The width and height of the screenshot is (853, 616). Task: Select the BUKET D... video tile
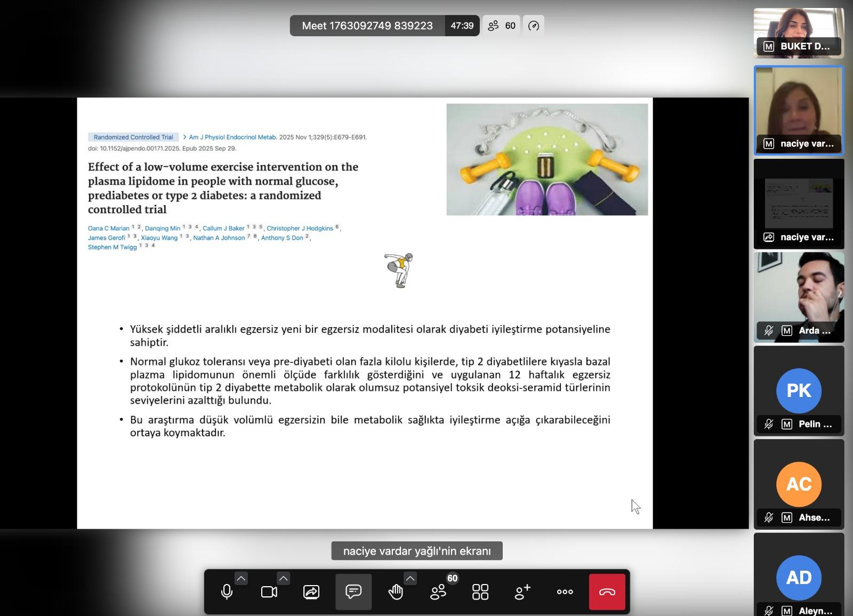[x=799, y=34]
